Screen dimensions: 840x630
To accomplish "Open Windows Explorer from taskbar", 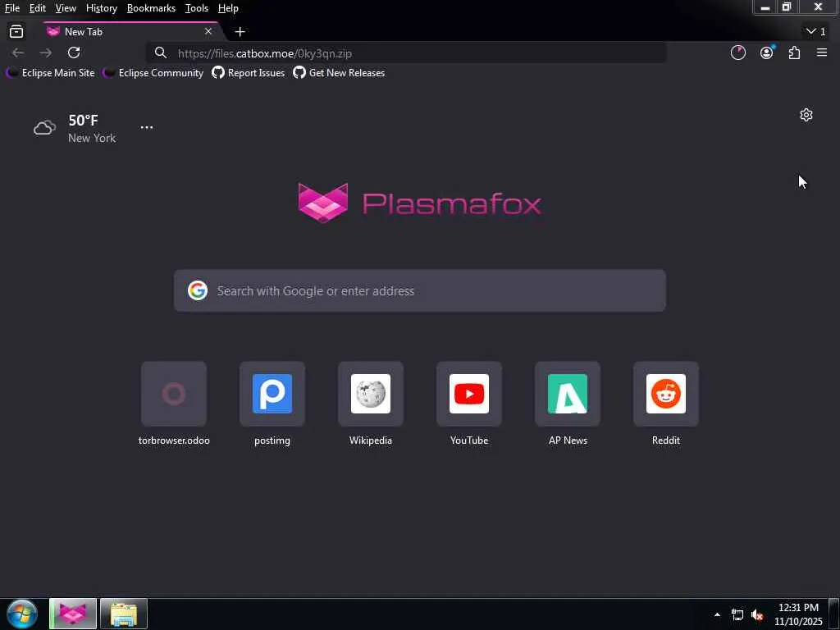I will [124, 614].
